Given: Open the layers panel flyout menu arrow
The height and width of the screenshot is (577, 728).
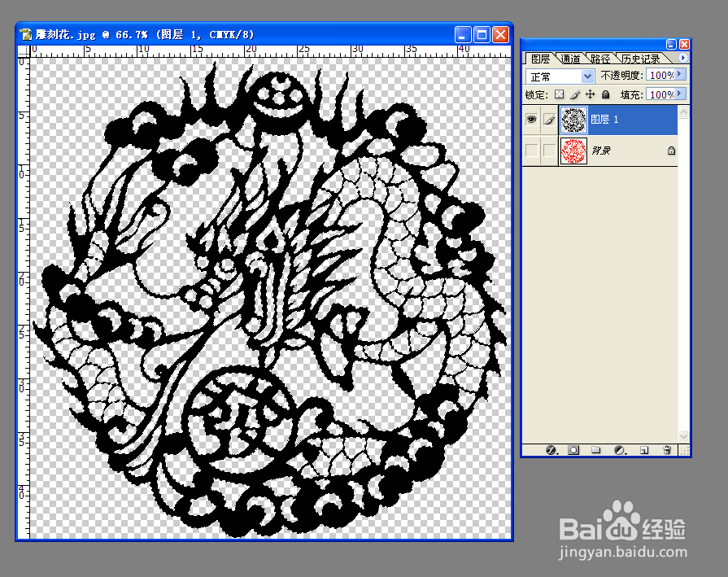Looking at the screenshot, I should (x=683, y=58).
